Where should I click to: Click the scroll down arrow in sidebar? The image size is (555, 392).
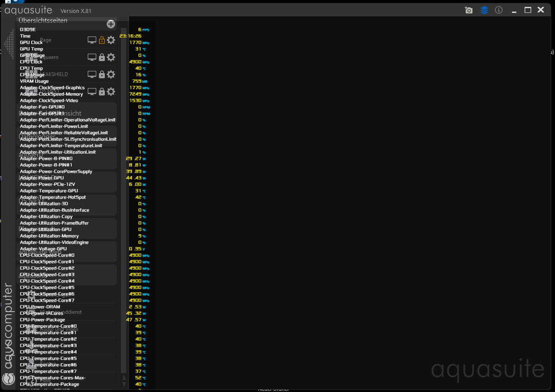point(124,384)
